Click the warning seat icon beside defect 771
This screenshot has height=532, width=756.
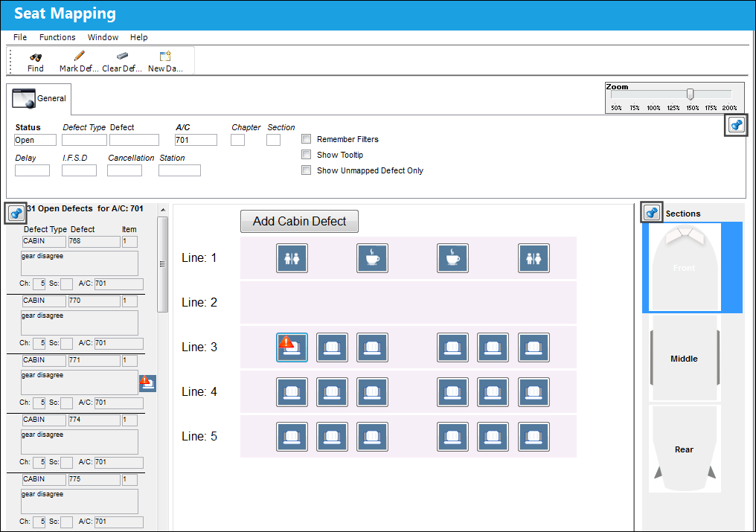[147, 383]
